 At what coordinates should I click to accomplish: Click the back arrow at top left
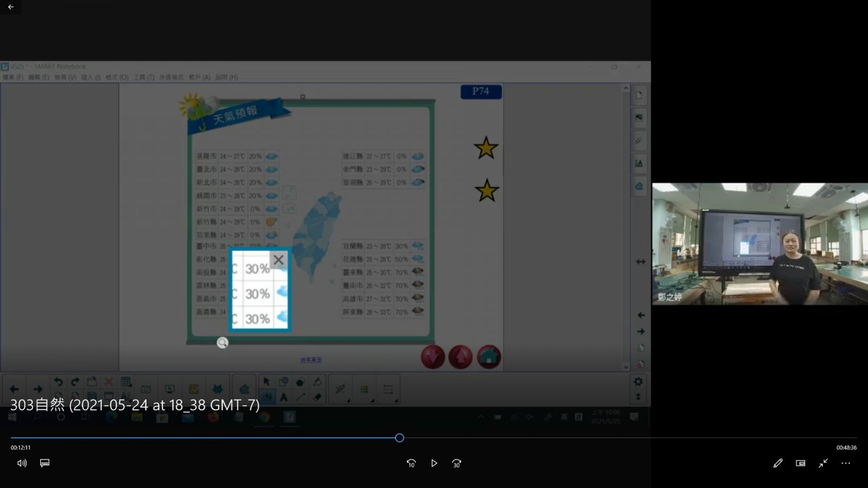point(11,7)
